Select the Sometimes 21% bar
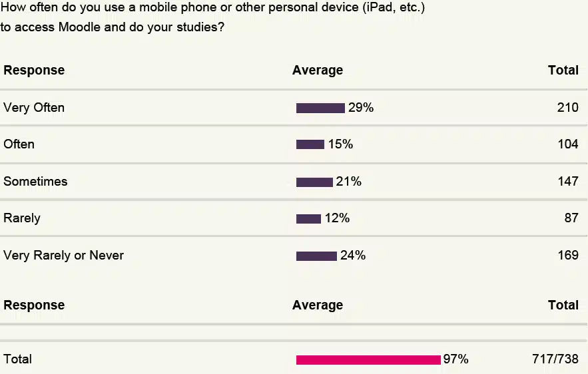The image size is (588, 374). pos(314,182)
